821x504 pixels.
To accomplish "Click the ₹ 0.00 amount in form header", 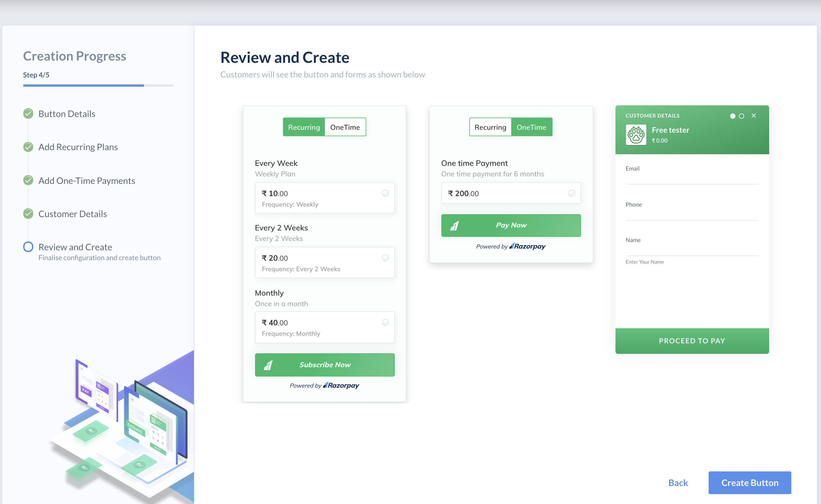I will point(659,141).
